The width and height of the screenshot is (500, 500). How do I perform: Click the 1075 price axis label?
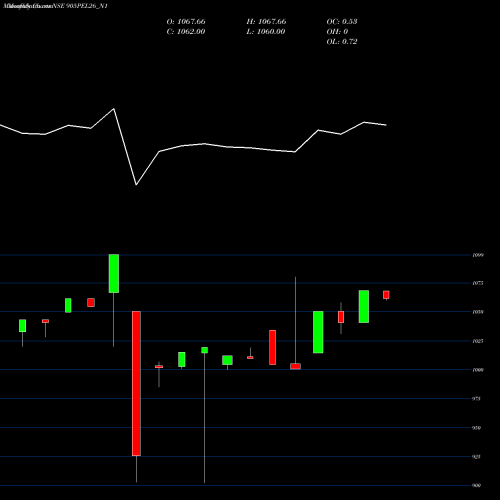(478, 283)
